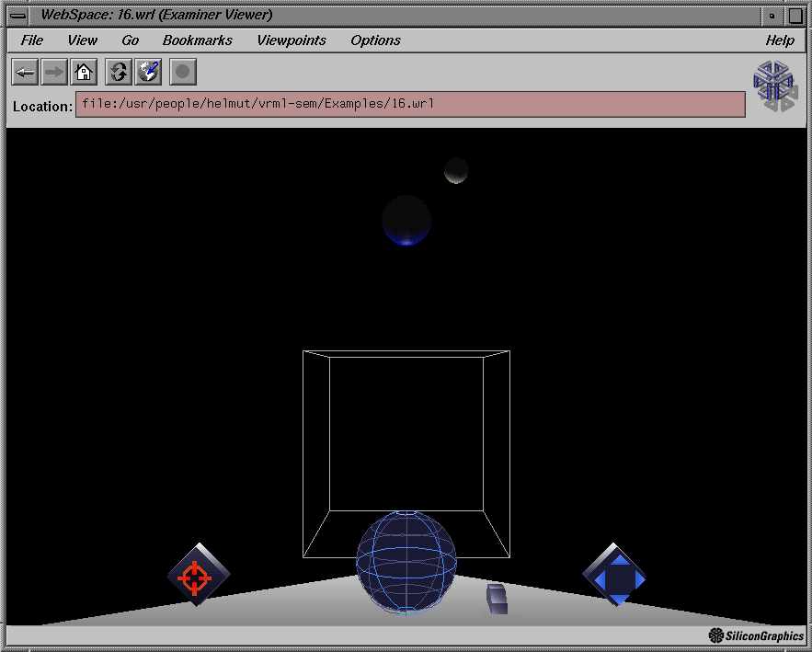The image size is (812, 652).
Task: Open the globe edit-location icon
Action: tap(148, 72)
